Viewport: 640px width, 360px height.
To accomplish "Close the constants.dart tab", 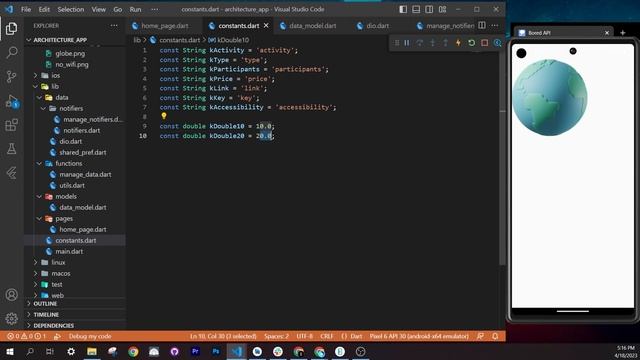I will 266,25.
